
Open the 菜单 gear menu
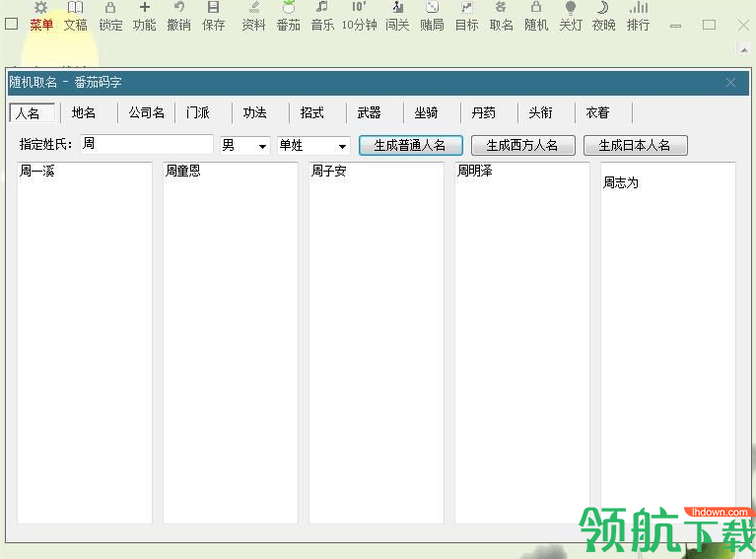click(41, 16)
